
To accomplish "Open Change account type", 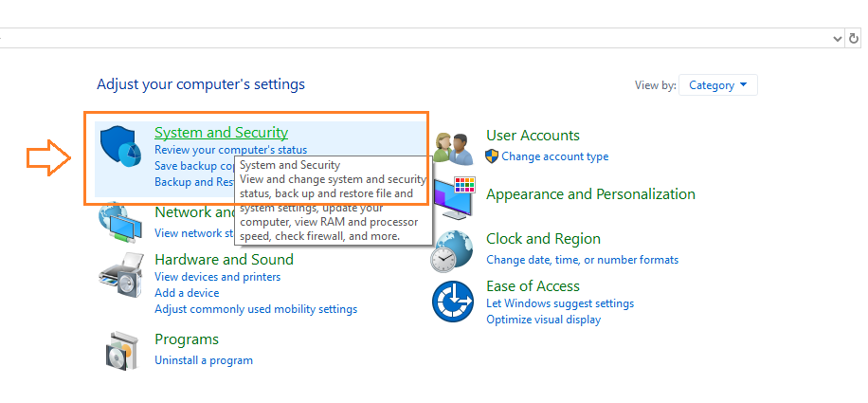I will pos(554,156).
